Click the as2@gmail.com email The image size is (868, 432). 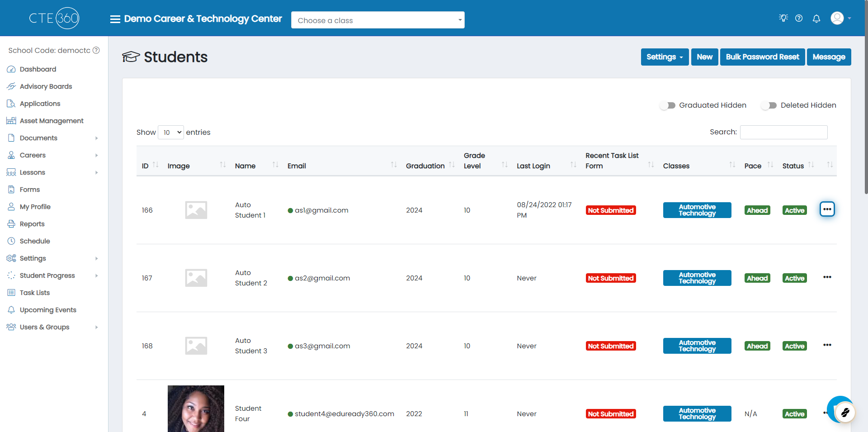click(x=322, y=278)
